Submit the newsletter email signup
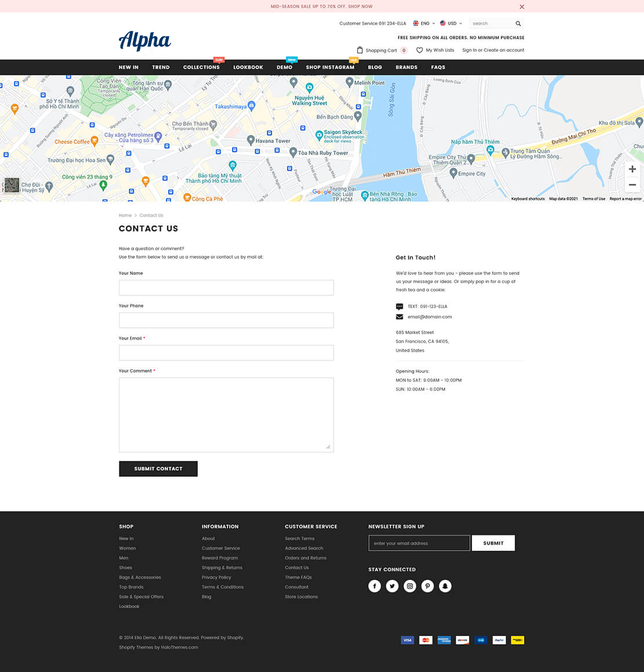 pyautogui.click(x=493, y=543)
